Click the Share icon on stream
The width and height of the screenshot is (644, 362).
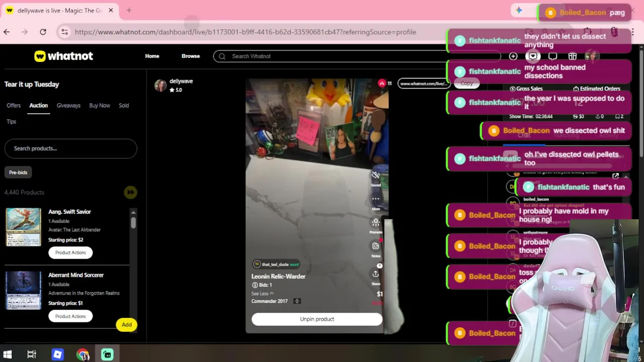coord(376,274)
